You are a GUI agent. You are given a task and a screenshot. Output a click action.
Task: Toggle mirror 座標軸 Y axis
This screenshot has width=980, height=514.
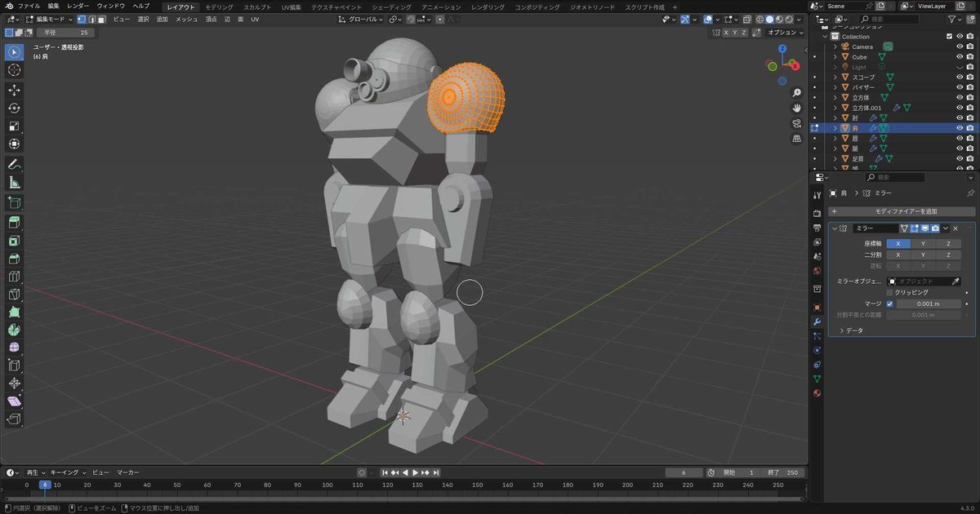tap(923, 243)
